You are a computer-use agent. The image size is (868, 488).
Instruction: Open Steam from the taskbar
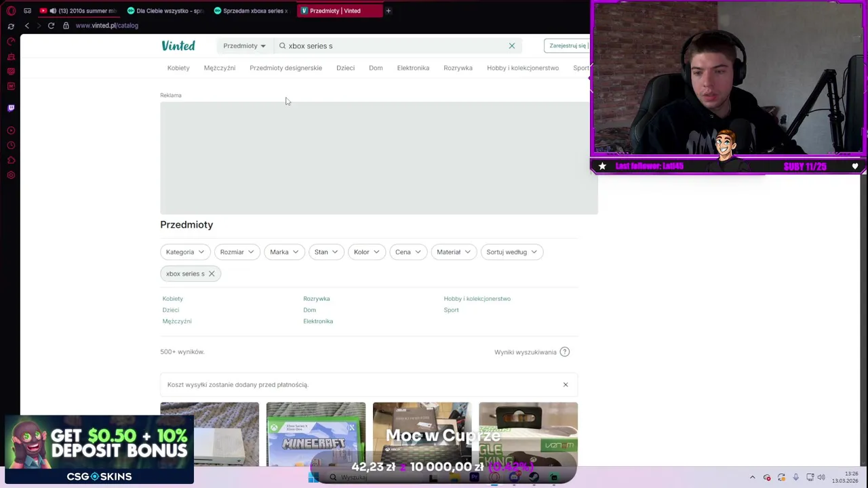point(534,477)
